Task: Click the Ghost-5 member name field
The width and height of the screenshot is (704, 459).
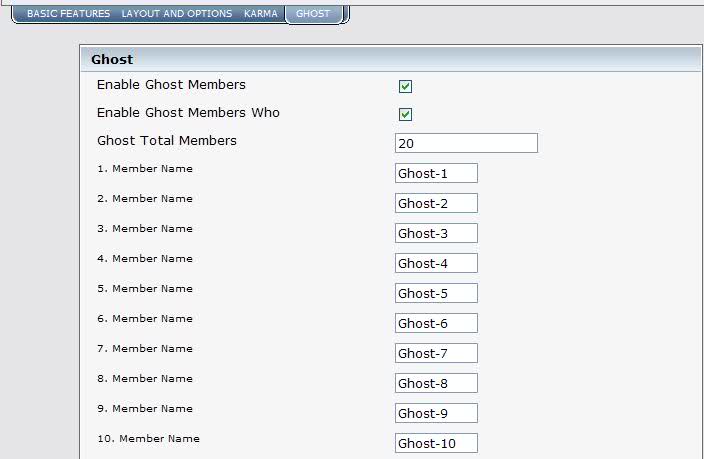Action: [x=436, y=293]
